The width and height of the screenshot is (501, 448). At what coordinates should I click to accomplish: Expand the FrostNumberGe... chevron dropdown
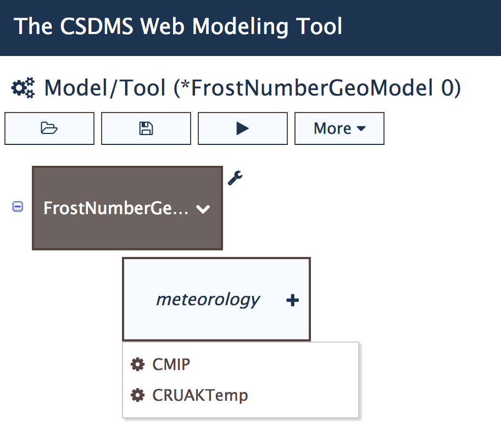tap(203, 209)
